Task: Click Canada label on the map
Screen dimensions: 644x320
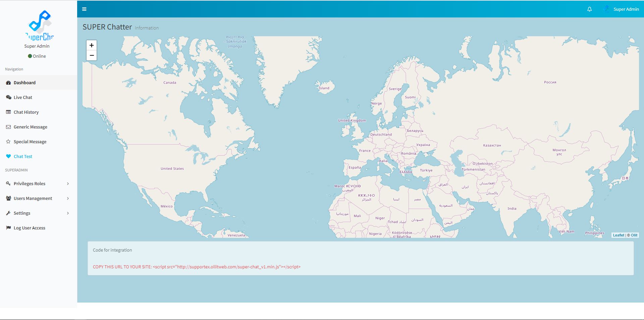Action: point(170,83)
